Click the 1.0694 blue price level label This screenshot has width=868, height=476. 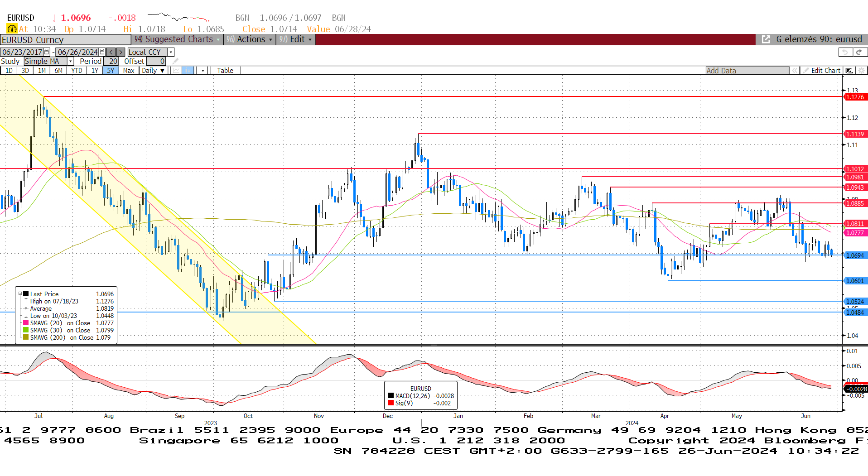point(855,255)
